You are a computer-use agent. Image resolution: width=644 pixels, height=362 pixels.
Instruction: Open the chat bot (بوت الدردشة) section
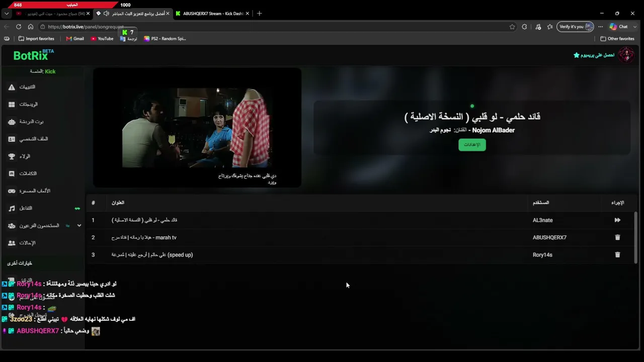pos(26,122)
